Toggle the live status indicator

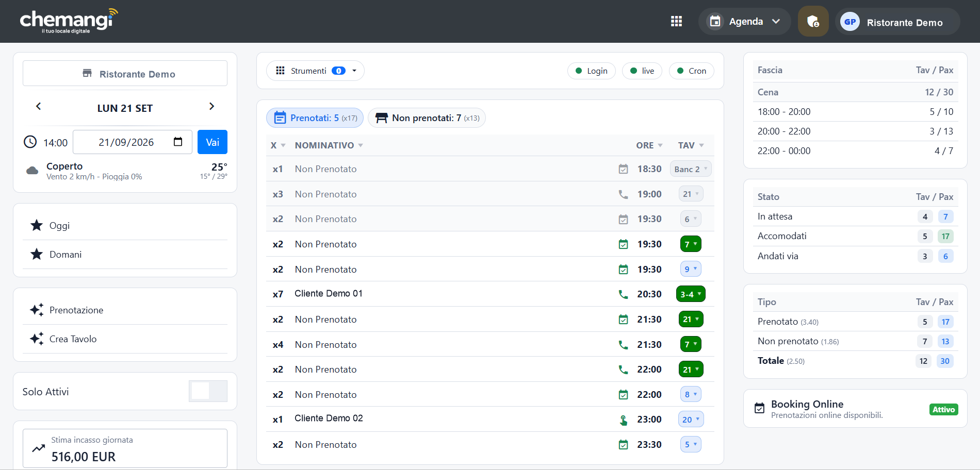(x=642, y=71)
